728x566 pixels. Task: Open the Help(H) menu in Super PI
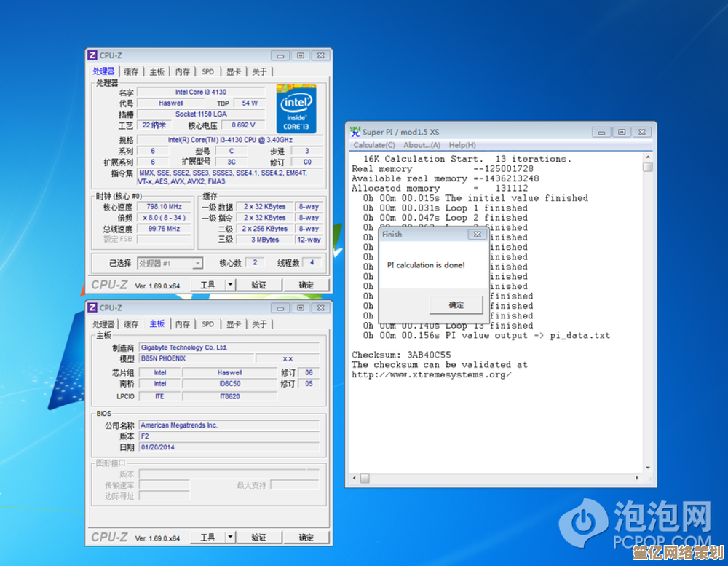coord(462,145)
